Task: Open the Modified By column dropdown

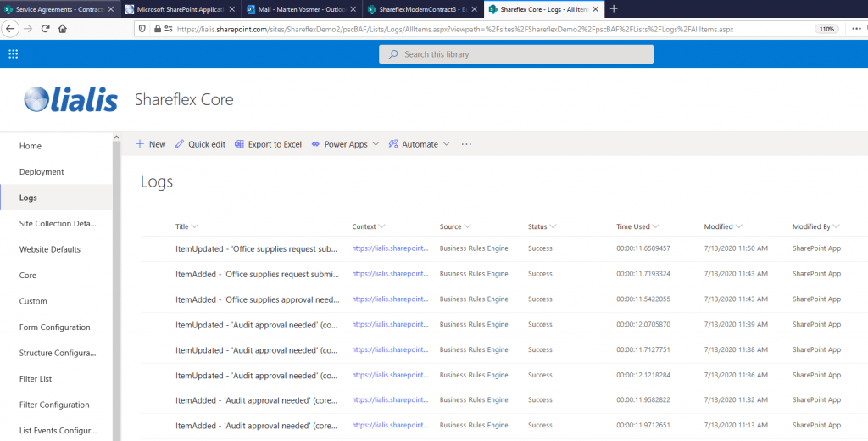Action: 816,226
